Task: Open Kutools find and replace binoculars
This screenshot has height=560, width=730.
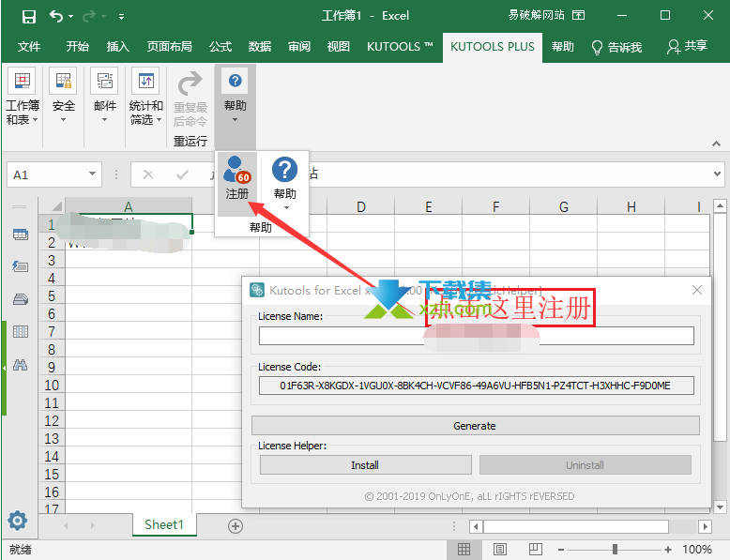Action: 21,365
